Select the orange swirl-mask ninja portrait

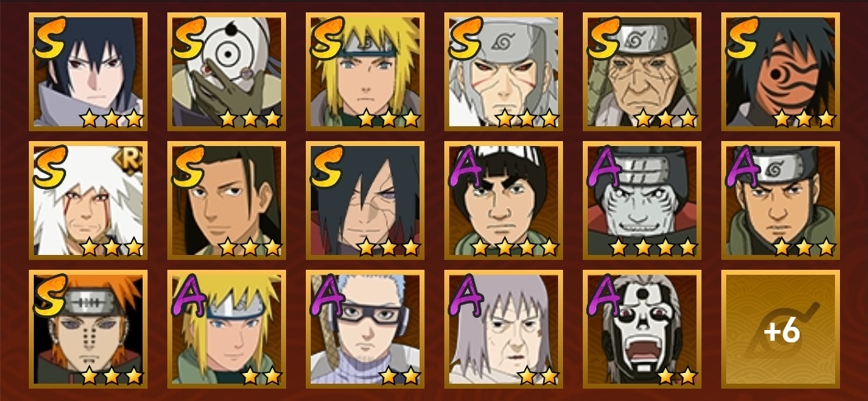(x=780, y=72)
